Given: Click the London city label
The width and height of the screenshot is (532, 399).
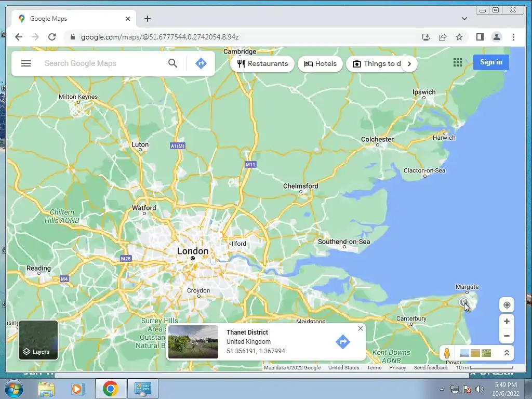Looking at the screenshot, I should [193, 251].
